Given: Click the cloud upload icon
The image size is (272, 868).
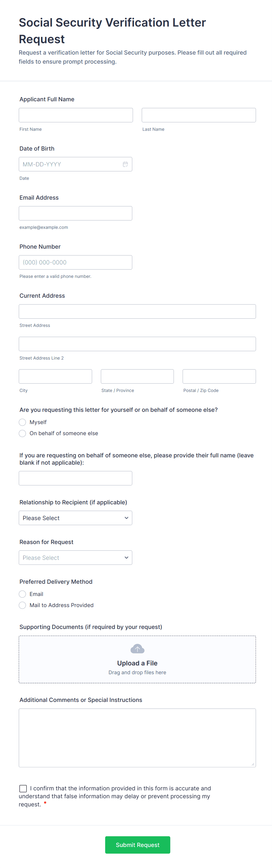Looking at the screenshot, I should point(137,648).
